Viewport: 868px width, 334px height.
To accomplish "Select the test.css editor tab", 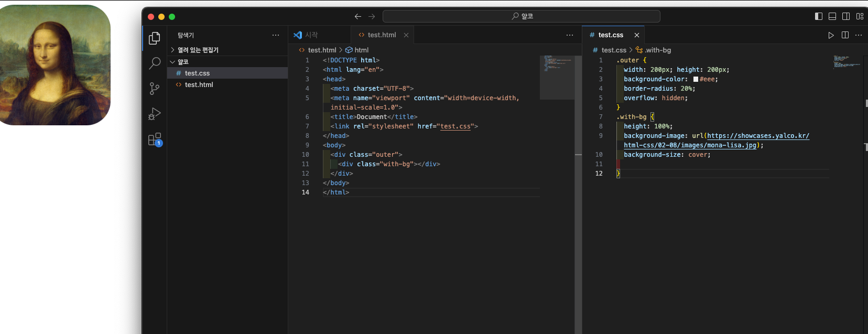I will pos(613,35).
